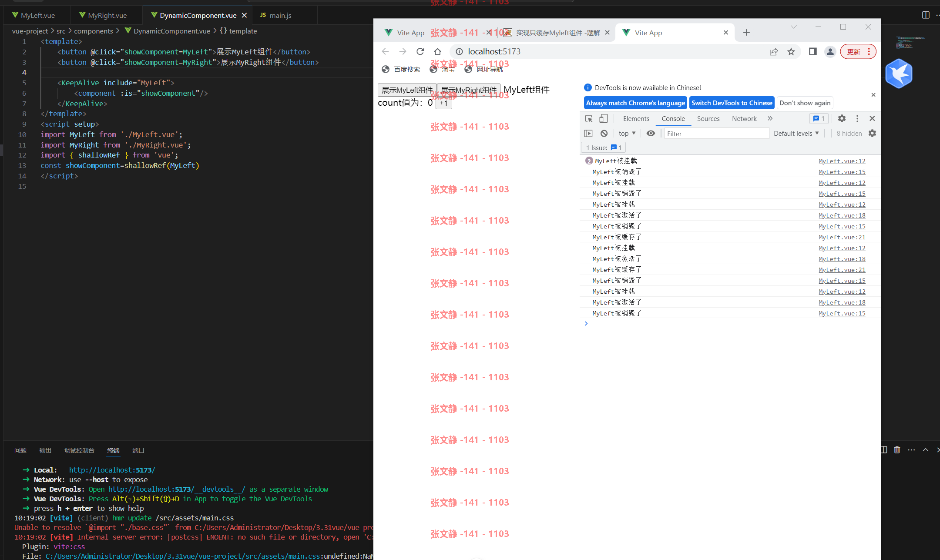Open the Default levels dropdown

[x=796, y=134]
